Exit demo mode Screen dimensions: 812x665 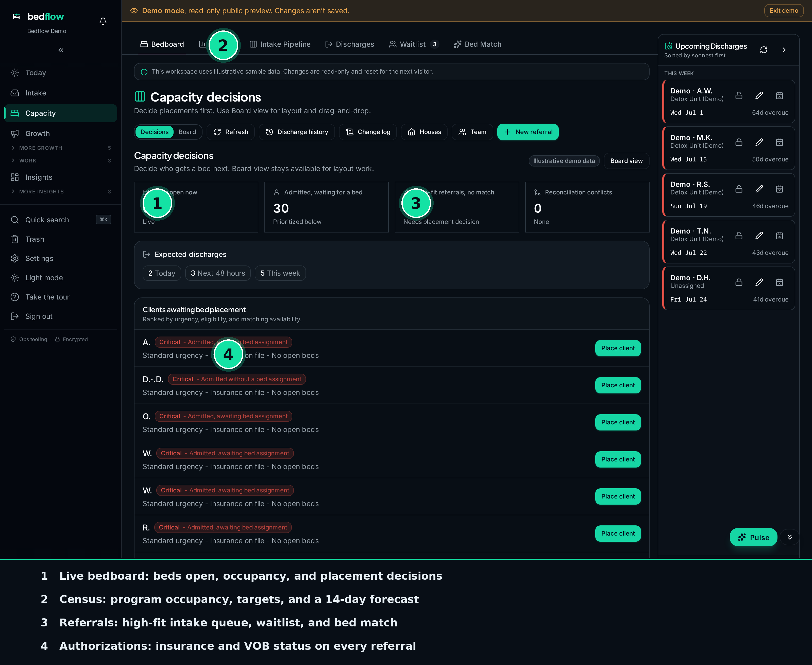[x=784, y=11]
